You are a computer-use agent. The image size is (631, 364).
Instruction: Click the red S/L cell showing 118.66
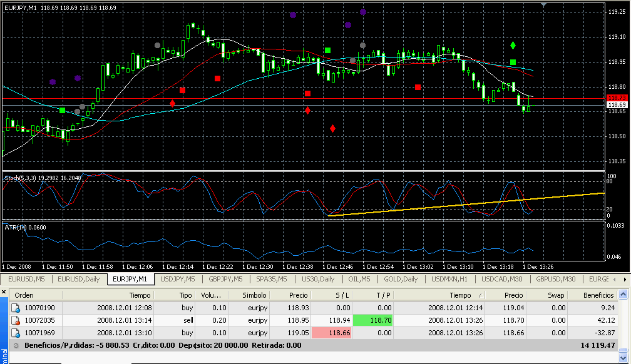click(x=333, y=333)
